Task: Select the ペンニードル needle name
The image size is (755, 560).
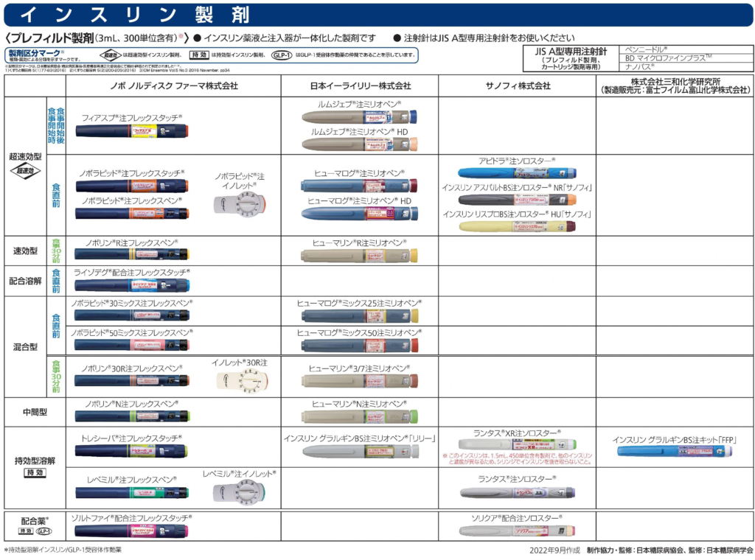Action: 646,49
